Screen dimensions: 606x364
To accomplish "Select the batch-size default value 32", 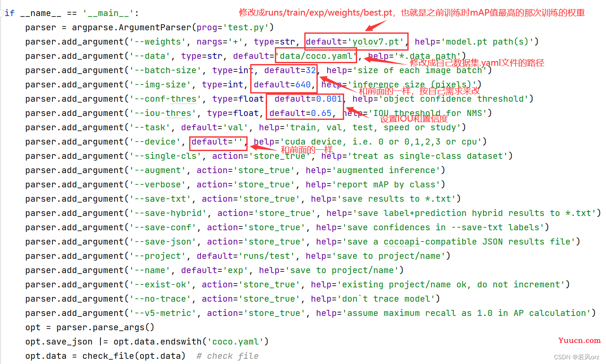I will tap(311, 70).
